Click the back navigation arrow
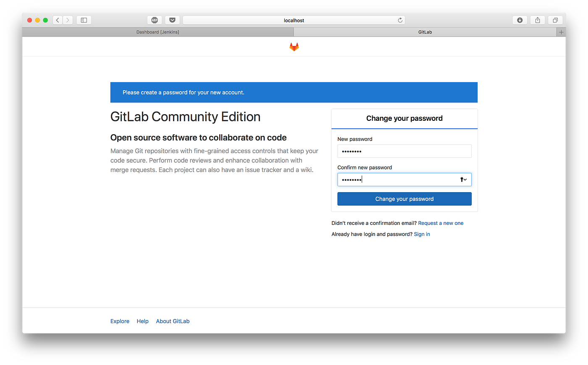Viewport: 588px width, 365px height. point(58,20)
